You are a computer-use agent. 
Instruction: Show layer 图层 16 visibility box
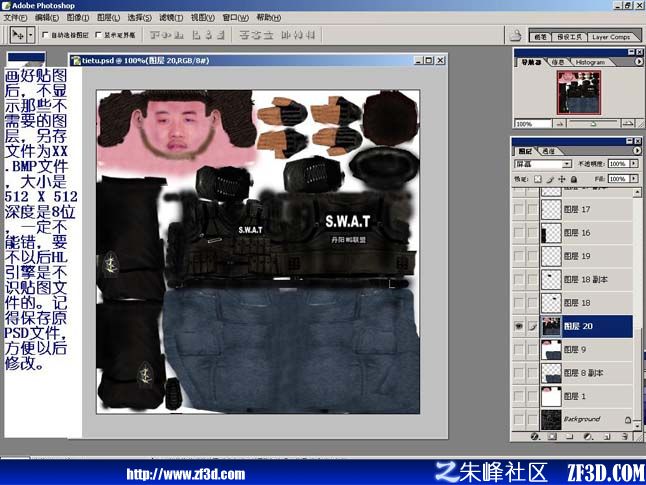pyautogui.click(x=518, y=233)
